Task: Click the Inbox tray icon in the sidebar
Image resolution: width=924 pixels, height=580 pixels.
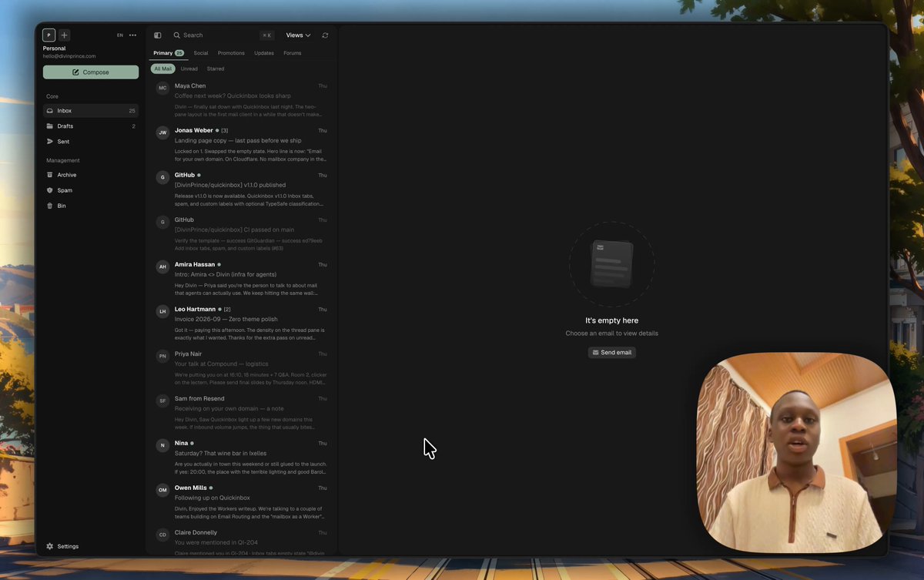Action: 50,111
